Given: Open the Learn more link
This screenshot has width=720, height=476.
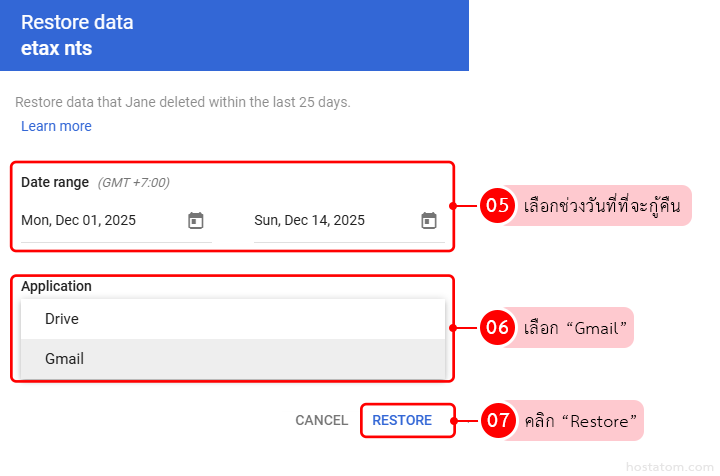Looking at the screenshot, I should (56, 126).
